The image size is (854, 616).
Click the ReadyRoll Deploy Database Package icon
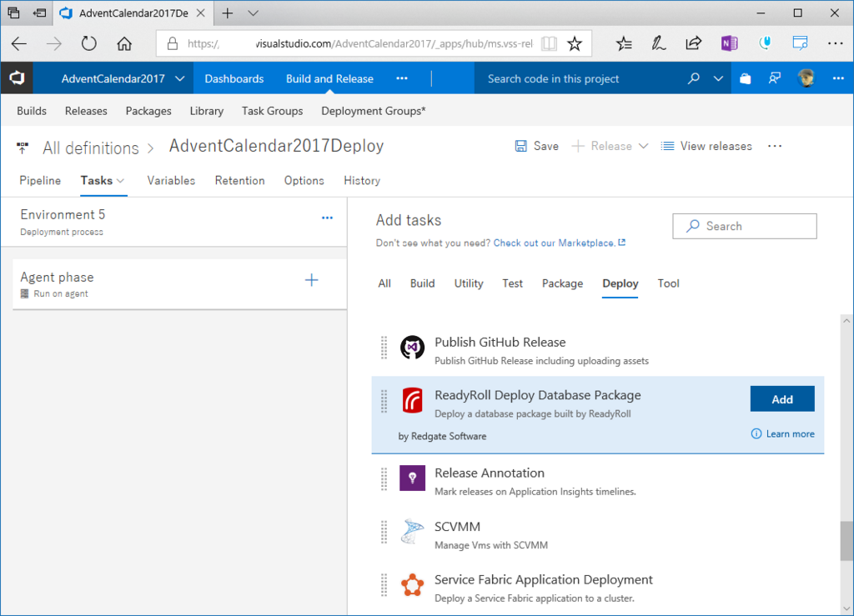click(412, 400)
